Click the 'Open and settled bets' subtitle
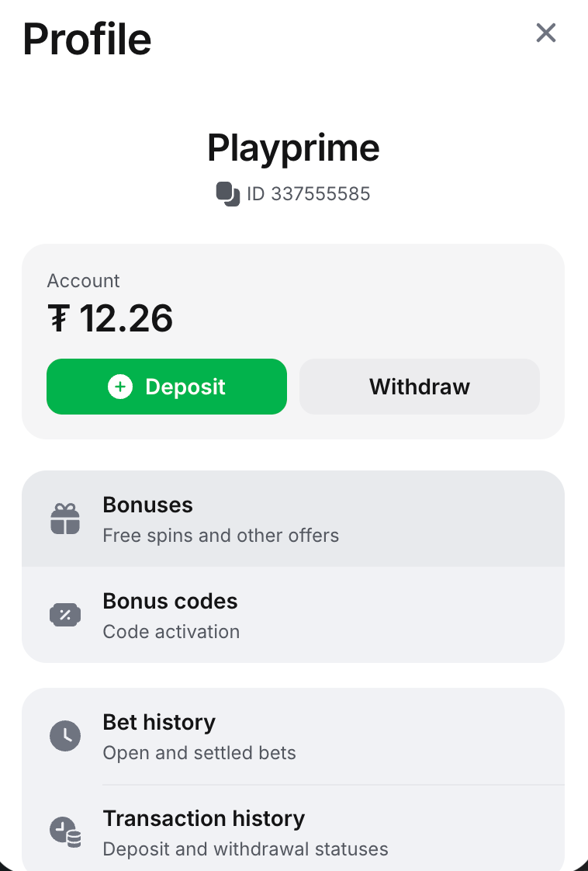Screen dimensions: 588x871 [199, 753]
